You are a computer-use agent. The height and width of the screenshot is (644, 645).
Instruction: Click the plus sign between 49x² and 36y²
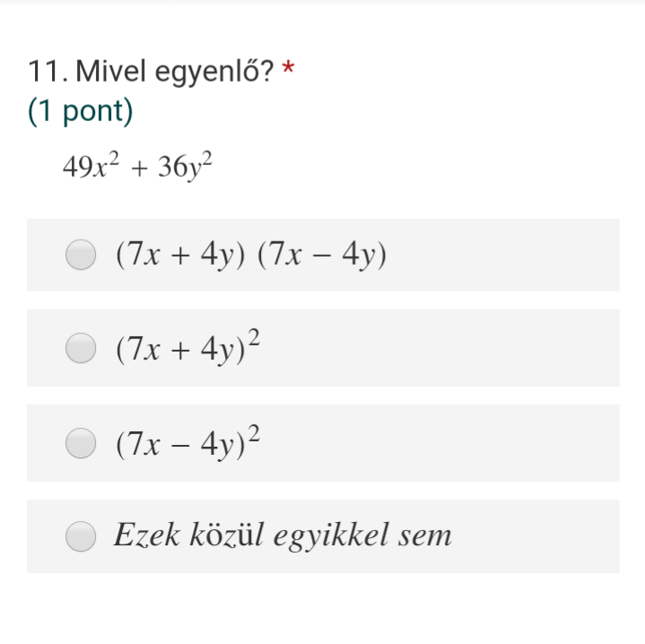[x=139, y=169]
